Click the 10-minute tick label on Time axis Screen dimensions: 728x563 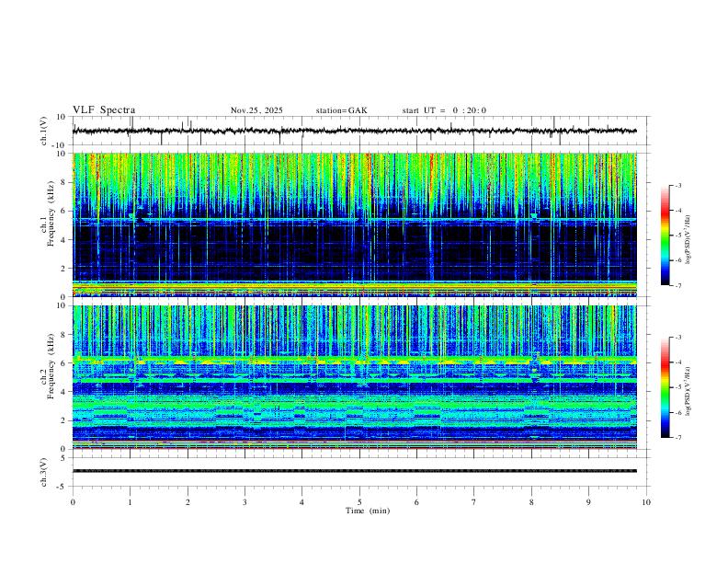click(x=646, y=502)
